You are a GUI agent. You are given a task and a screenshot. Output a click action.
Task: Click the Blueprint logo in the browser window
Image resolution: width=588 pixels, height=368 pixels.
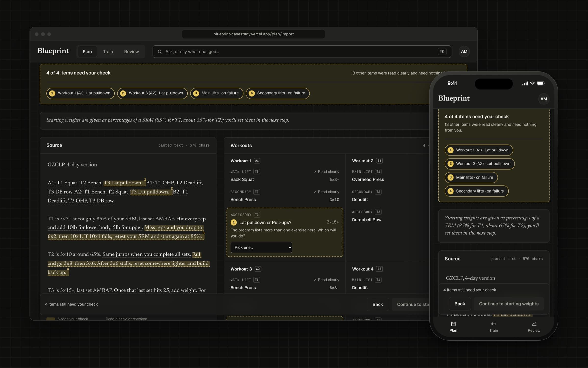[x=53, y=51]
